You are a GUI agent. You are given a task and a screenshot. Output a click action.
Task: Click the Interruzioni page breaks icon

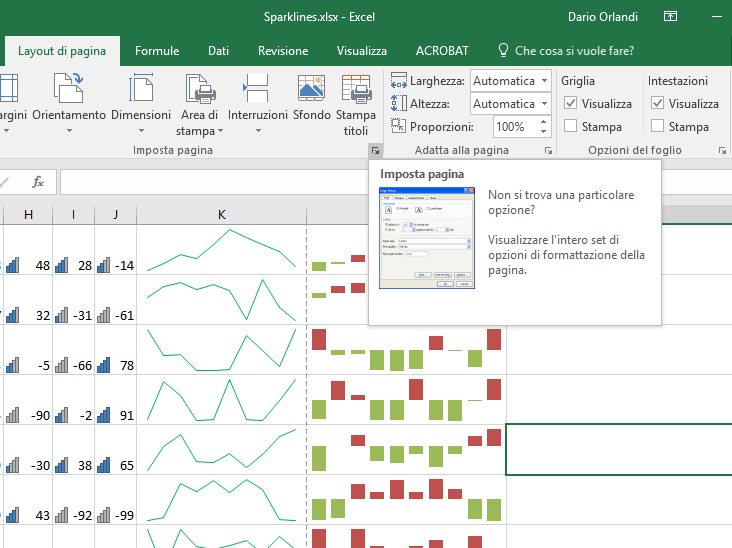click(x=257, y=90)
